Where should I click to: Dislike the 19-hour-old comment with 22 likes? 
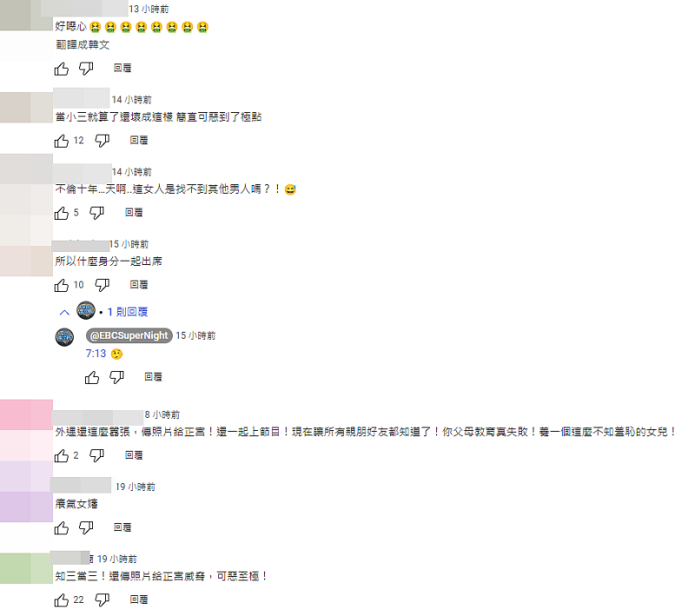point(102,600)
